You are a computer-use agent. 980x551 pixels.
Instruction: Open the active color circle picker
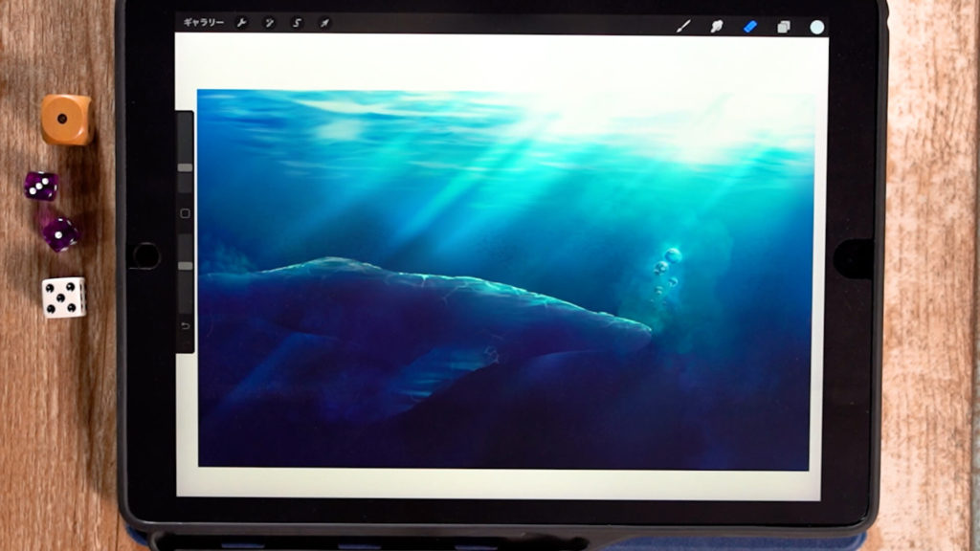pyautogui.click(x=817, y=27)
